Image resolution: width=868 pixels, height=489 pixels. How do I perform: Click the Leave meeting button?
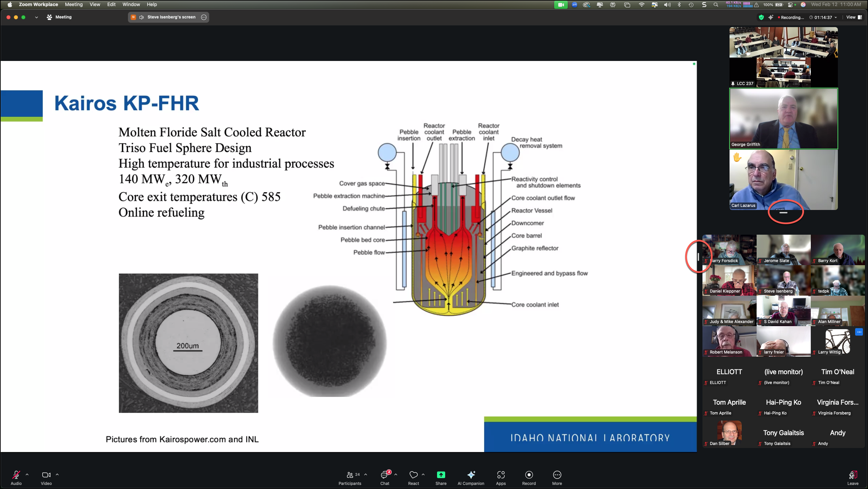853,477
